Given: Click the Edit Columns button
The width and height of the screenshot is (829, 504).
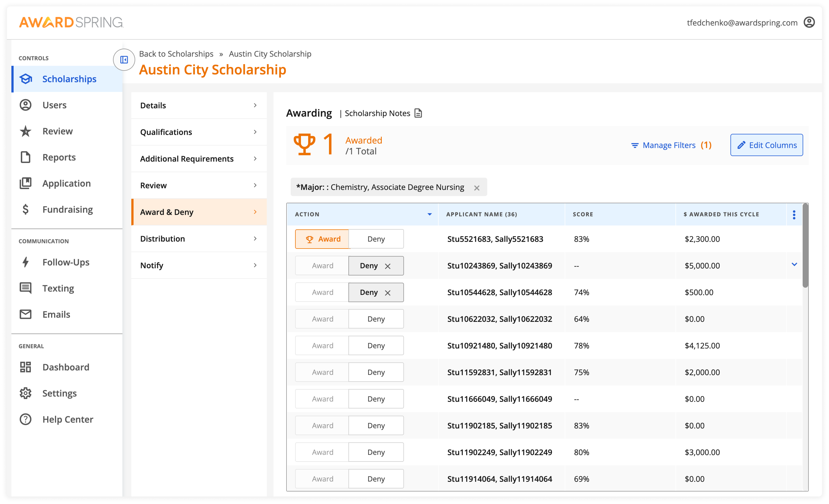Looking at the screenshot, I should click(x=766, y=145).
